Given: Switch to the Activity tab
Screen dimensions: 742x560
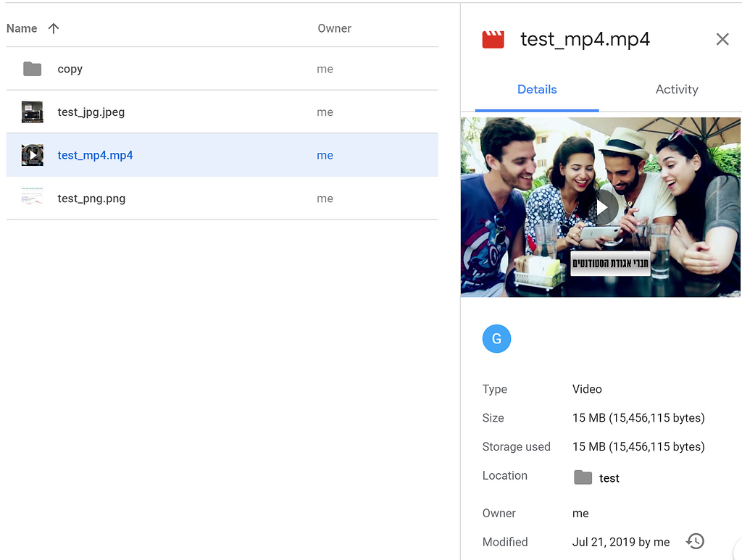Looking at the screenshot, I should pos(676,90).
